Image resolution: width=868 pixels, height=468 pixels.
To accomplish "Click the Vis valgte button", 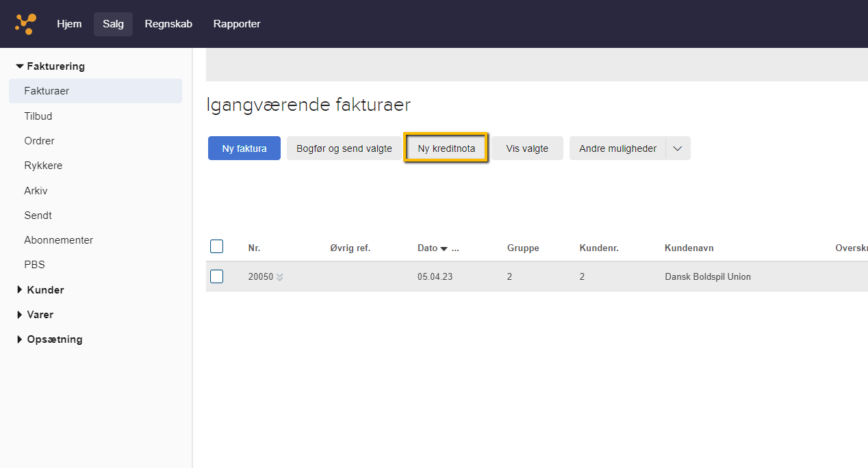I will pyautogui.click(x=527, y=148).
